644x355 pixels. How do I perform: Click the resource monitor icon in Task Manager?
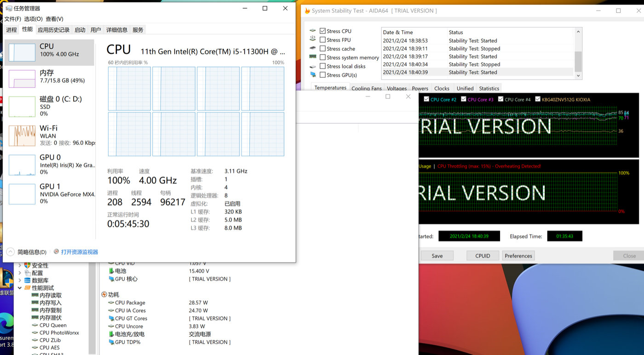click(x=56, y=252)
